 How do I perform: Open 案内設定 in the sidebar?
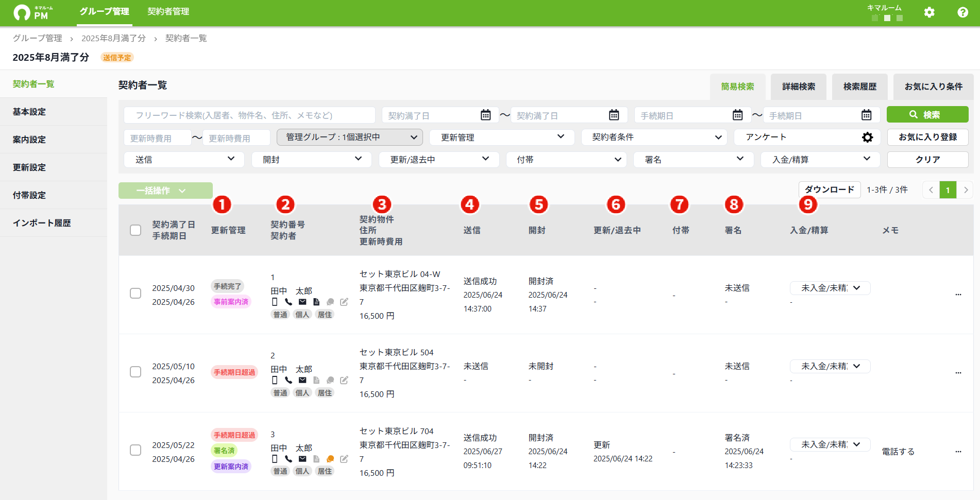click(54, 140)
